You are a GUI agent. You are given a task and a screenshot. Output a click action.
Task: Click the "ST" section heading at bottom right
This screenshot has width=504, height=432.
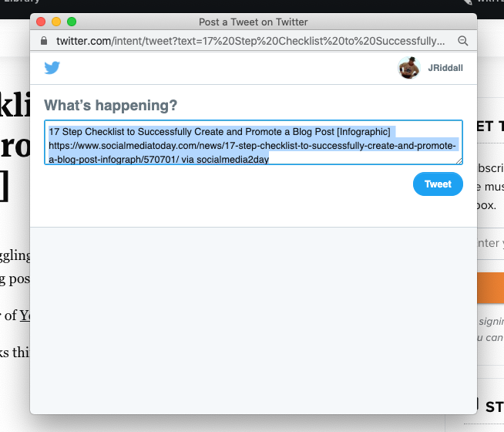pyautogui.click(x=493, y=406)
